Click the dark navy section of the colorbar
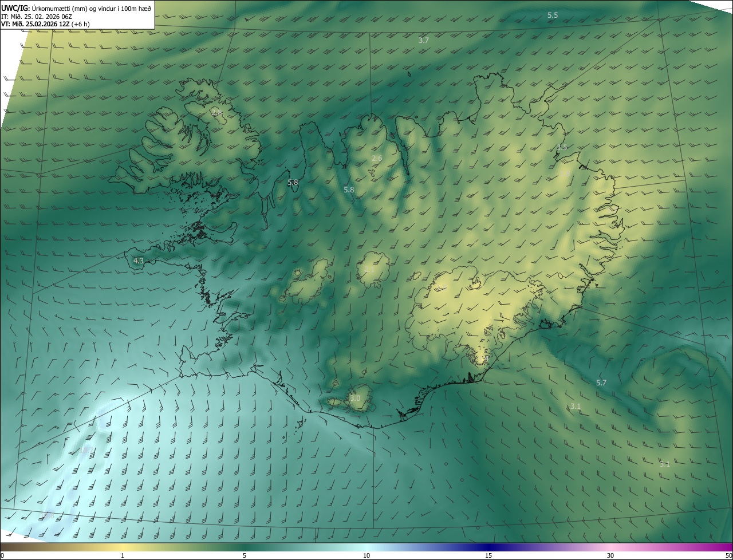Screen dimensions: 733x560 (x=488, y=547)
